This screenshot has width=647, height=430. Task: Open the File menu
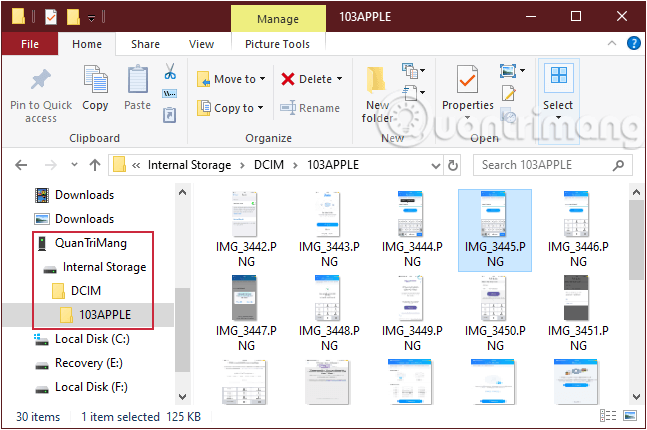pyautogui.click(x=30, y=44)
